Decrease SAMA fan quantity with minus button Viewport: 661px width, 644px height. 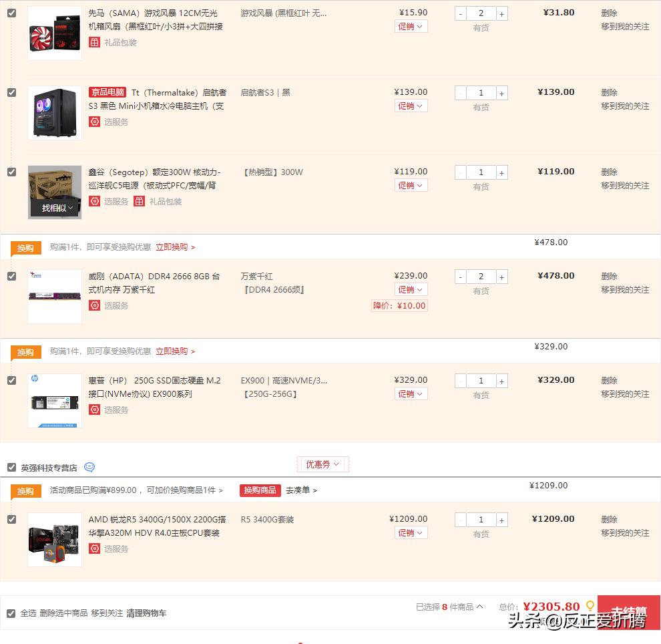point(460,14)
